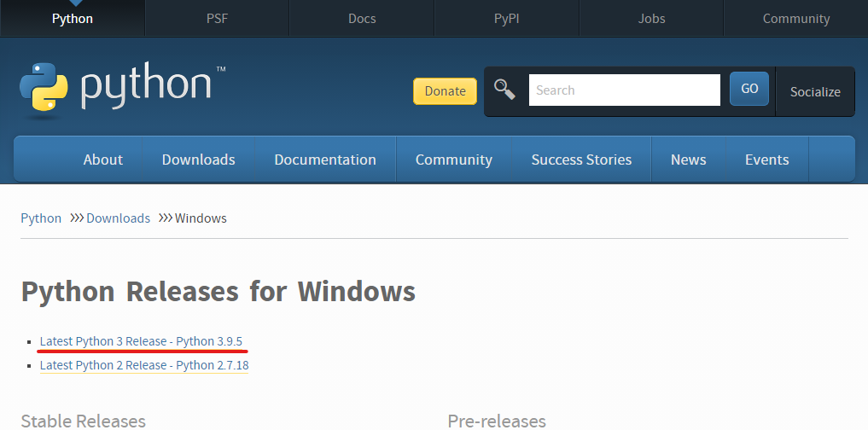Switch to the PSF top tab
This screenshot has width=868, height=430.
(x=217, y=18)
